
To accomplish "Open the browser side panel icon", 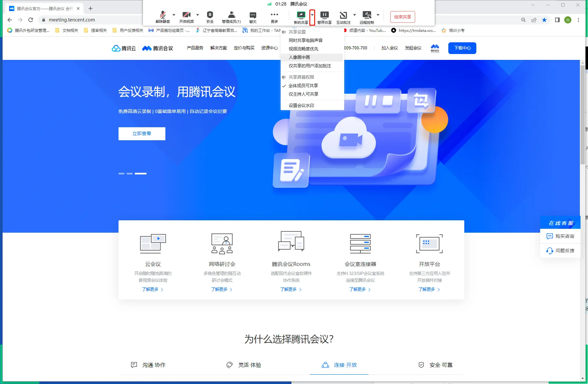I will tap(557, 20).
